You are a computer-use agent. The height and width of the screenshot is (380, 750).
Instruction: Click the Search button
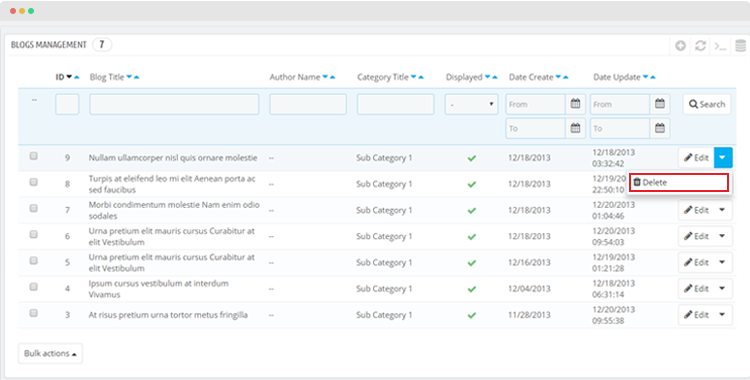pyautogui.click(x=707, y=104)
